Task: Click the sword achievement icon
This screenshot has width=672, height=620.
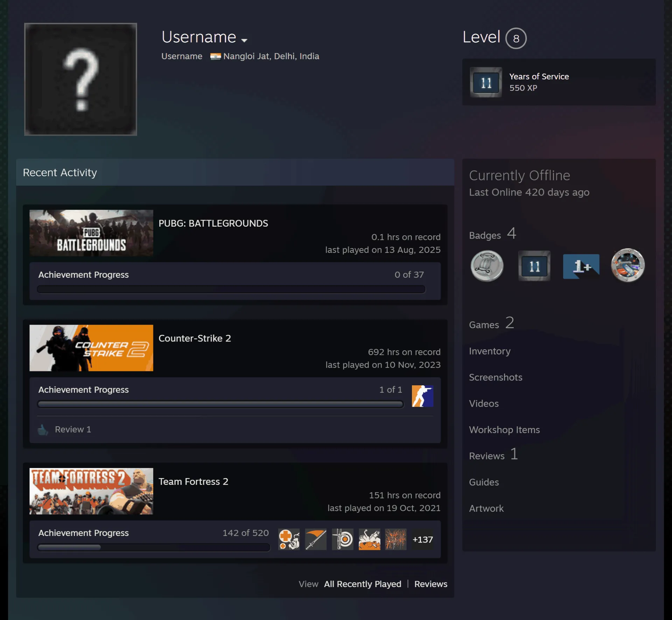Action: point(316,539)
